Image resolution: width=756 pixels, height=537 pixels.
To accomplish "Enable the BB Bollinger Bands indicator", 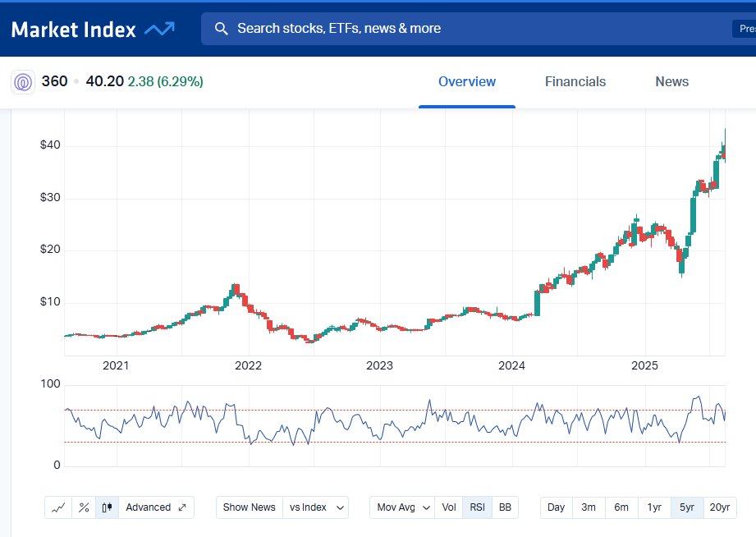I will tap(505, 507).
